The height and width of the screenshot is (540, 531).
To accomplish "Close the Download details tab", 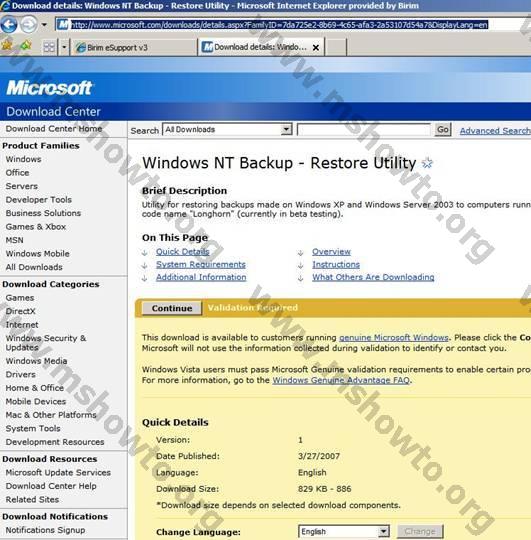I will pyautogui.click(x=315, y=48).
